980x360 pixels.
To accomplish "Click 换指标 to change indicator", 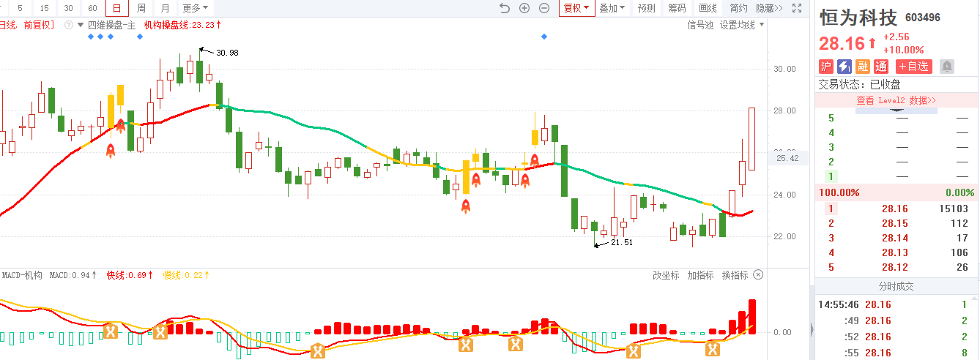I will 735,275.
